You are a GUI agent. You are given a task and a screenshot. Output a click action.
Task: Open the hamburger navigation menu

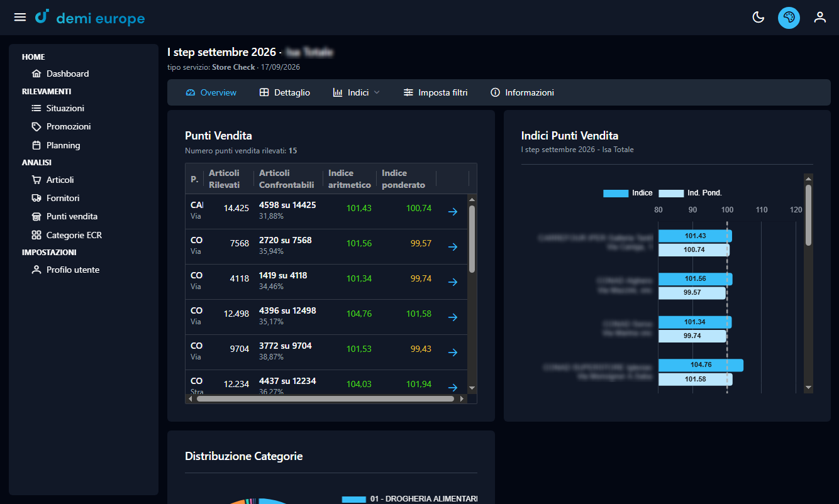click(x=20, y=17)
